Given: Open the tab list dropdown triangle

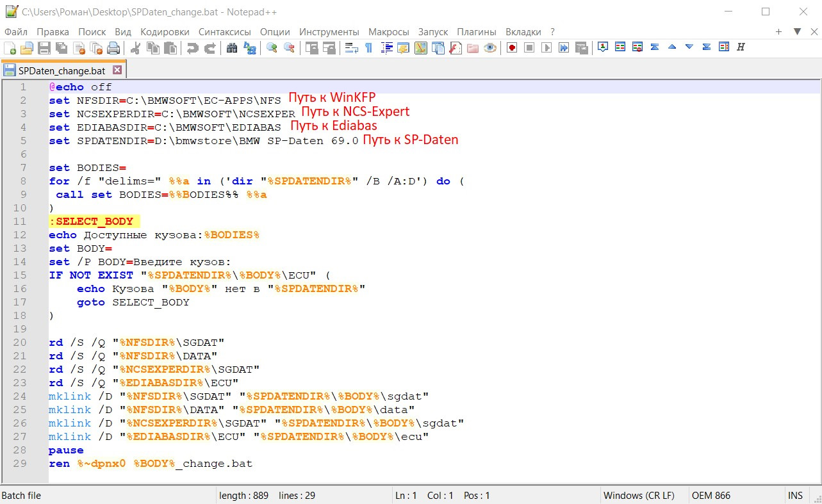Looking at the screenshot, I should click(x=798, y=31).
